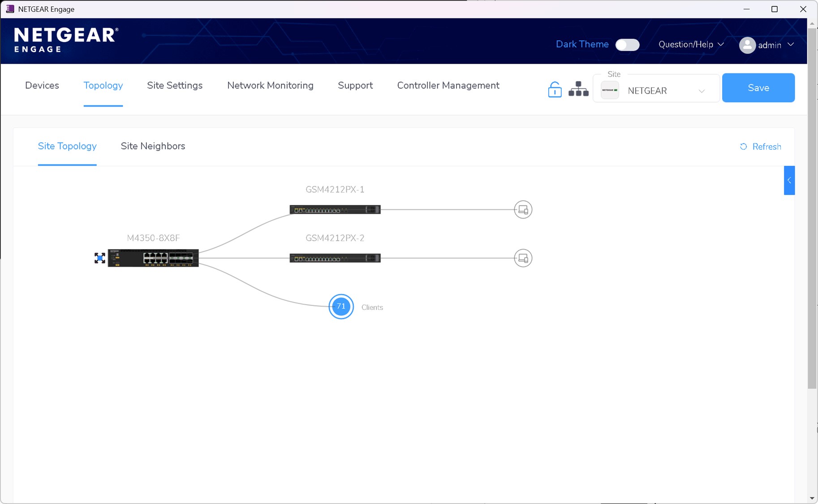
Task: Click the M4350-8X8F device label
Action: tap(153, 238)
